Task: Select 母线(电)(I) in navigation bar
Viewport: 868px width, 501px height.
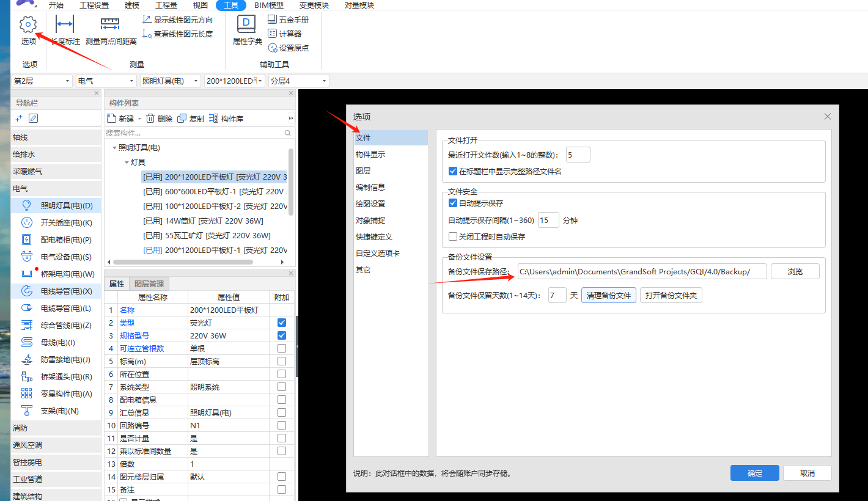Action: point(56,343)
